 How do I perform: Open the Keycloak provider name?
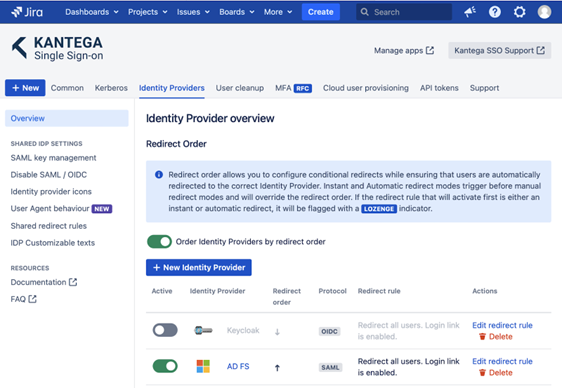pos(243,330)
